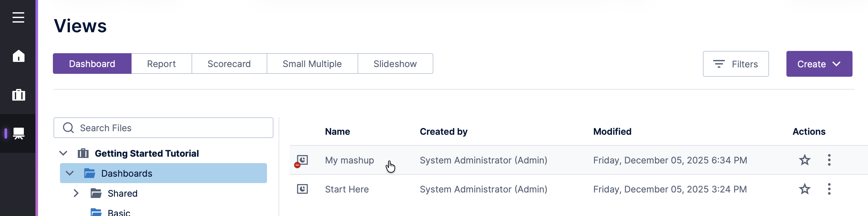Open the Create dropdown
The image size is (868, 216).
(819, 64)
